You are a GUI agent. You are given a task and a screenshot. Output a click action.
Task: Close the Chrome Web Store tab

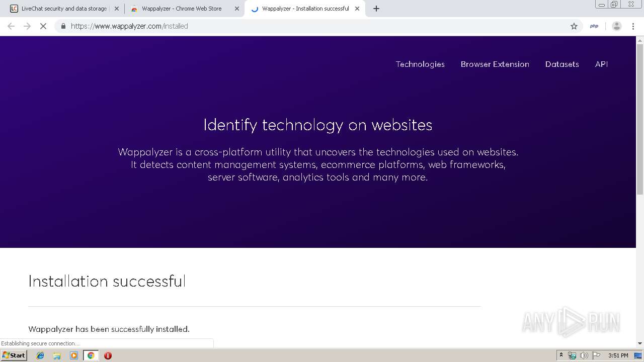pos(237,9)
